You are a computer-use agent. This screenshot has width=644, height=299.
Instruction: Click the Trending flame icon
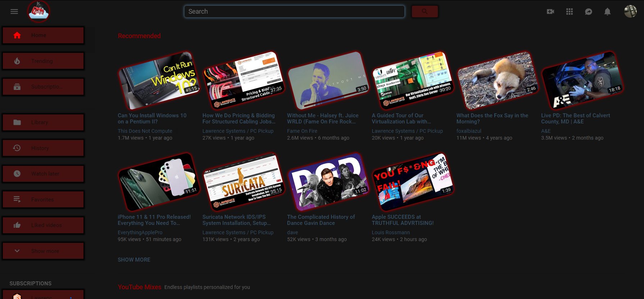pos(17,61)
